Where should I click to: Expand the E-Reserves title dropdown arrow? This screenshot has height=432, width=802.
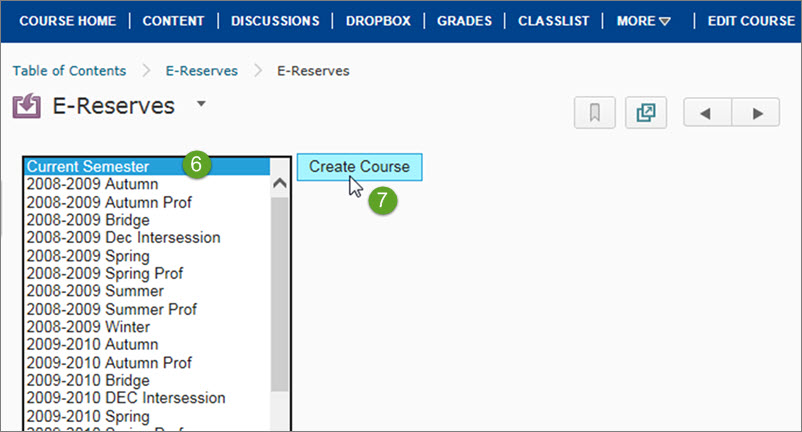click(x=200, y=104)
